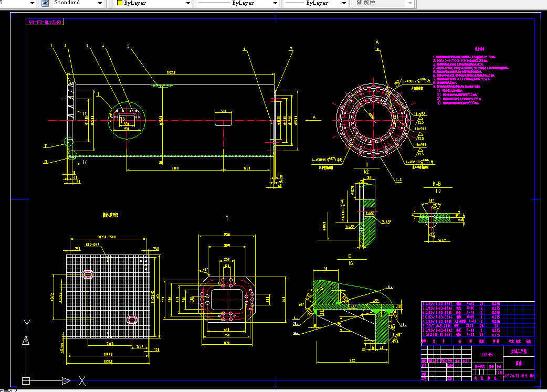
Task: Select the Q235 material text in the title block
Action: point(487,354)
